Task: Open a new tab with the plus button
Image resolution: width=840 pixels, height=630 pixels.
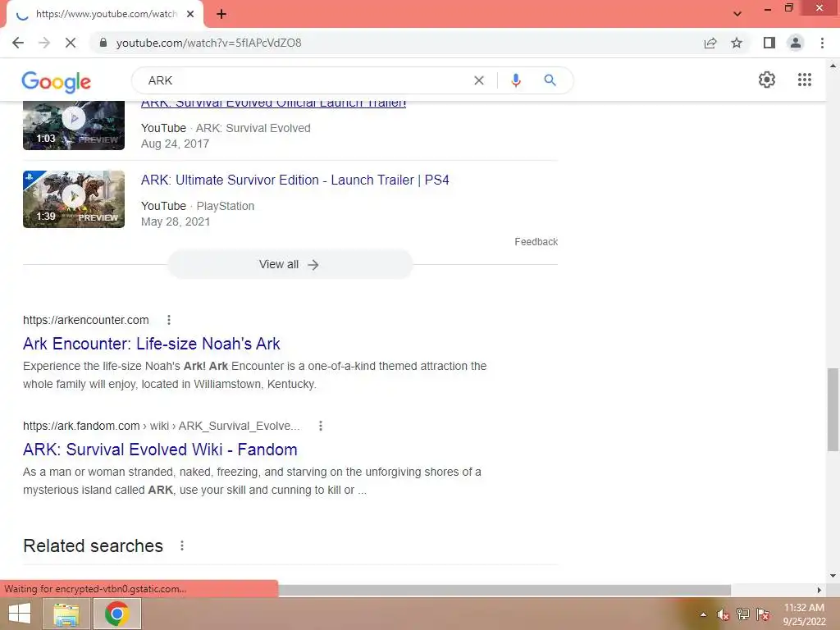Action: pos(221,14)
